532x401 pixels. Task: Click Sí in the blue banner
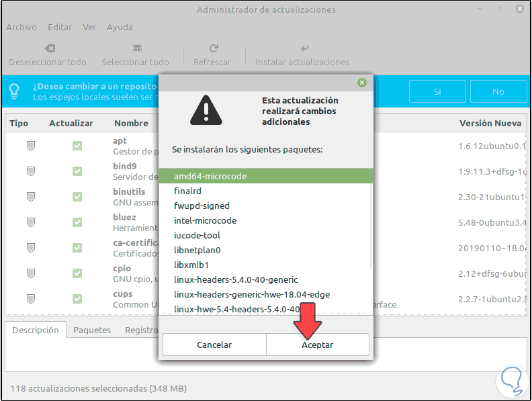(x=437, y=91)
